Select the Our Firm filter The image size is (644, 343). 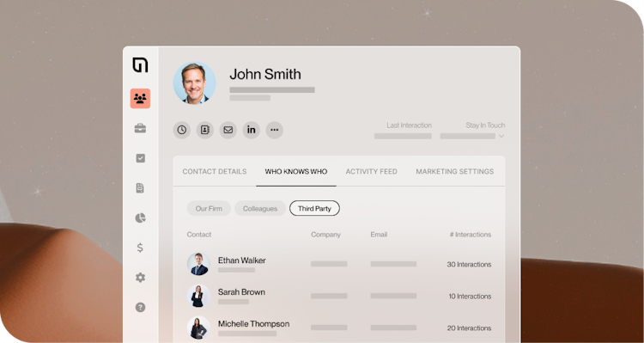(209, 209)
